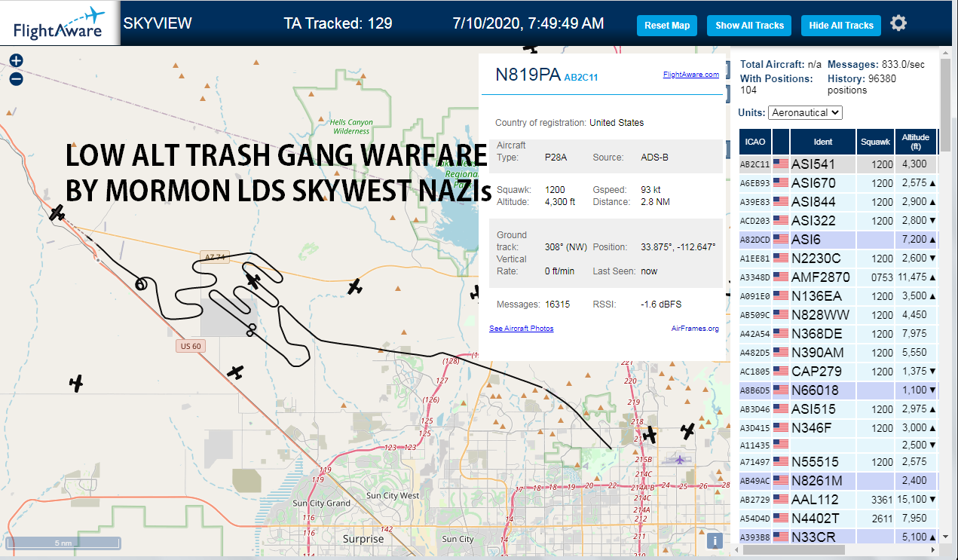Image resolution: width=958 pixels, height=560 pixels.
Task: Click the US flag in the AAL112 row
Action: click(x=780, y=499)
